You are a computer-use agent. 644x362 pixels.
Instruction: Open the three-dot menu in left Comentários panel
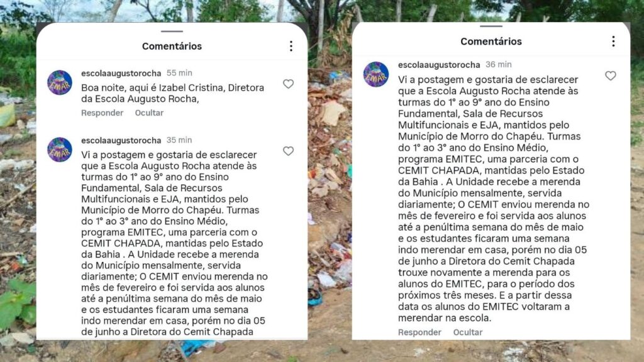291,46
